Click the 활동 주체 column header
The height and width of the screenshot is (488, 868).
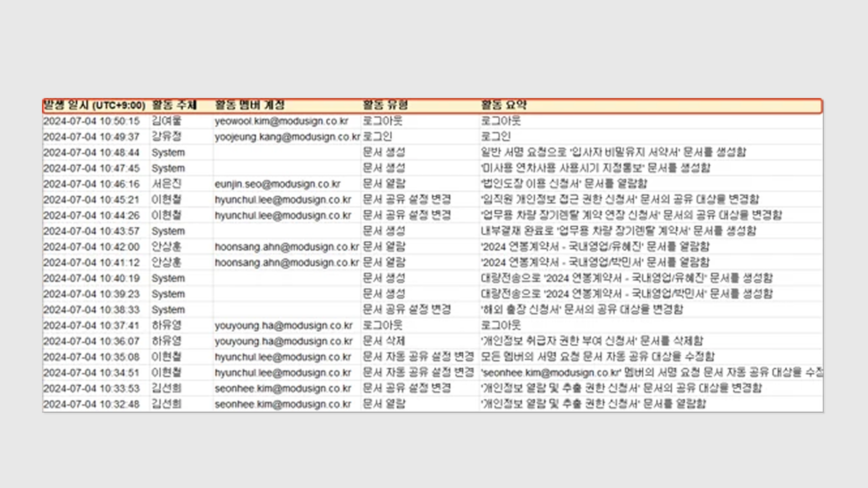(x=174, y=106)
